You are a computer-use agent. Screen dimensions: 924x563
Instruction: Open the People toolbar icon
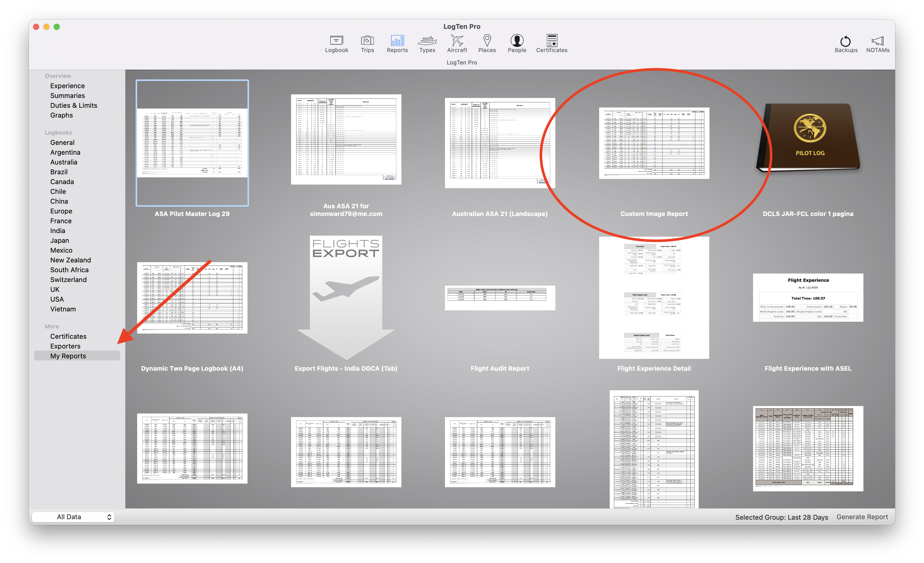(517, 44)
